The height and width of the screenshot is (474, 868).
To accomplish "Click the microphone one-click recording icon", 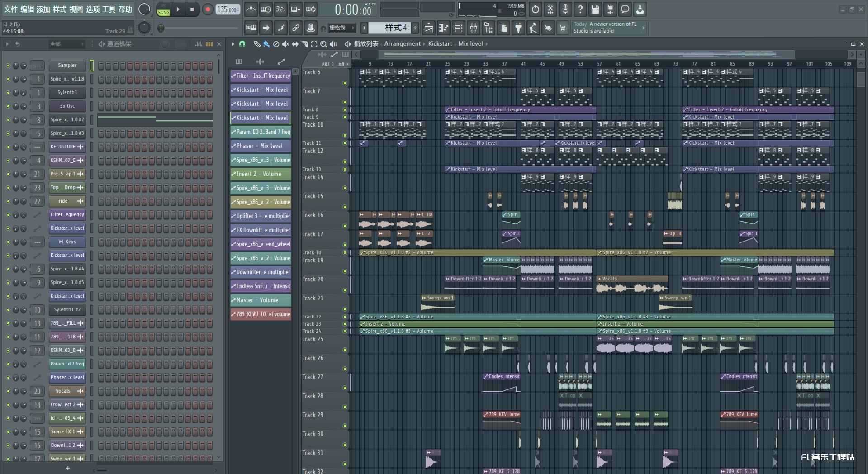I will pos(565,9).
